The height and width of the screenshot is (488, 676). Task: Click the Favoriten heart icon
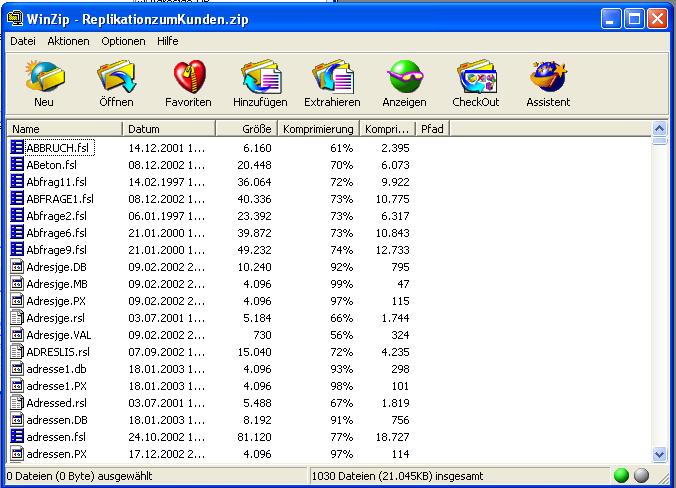point(188,78)
